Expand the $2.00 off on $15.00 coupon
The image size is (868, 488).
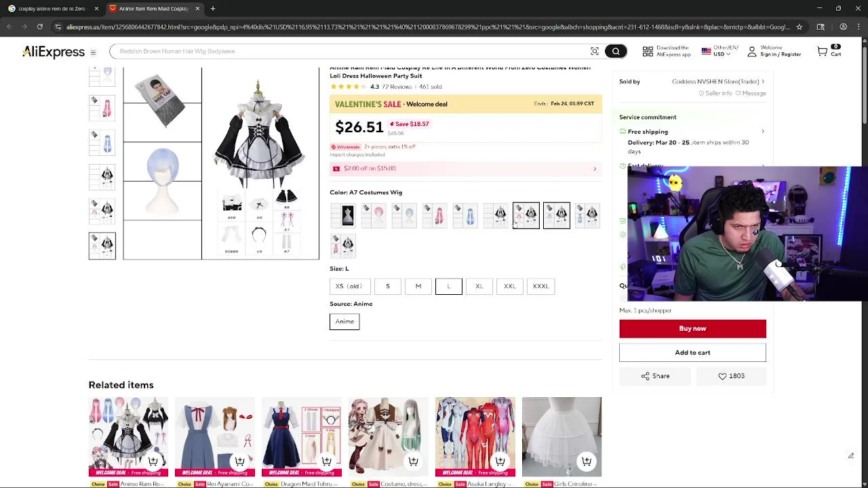pyautogui.click(x=466, y=168)
